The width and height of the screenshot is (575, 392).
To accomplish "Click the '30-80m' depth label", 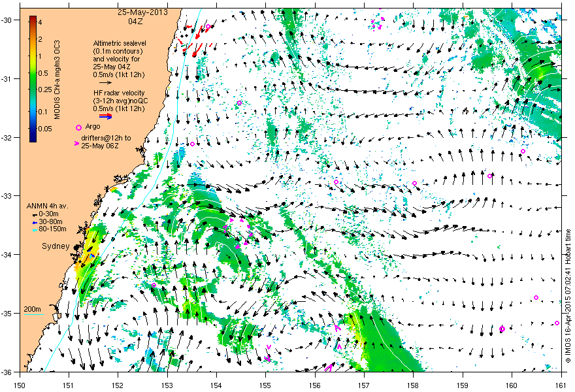I will click(50, 222).
